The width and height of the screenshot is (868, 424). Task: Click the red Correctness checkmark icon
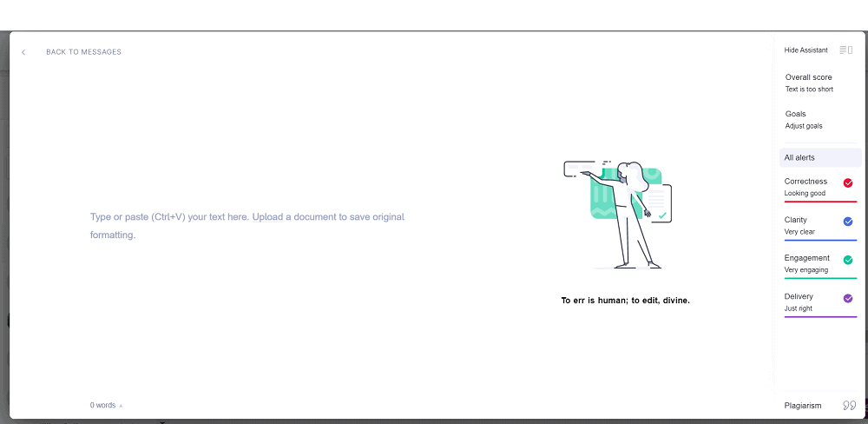tap(847, 183)
